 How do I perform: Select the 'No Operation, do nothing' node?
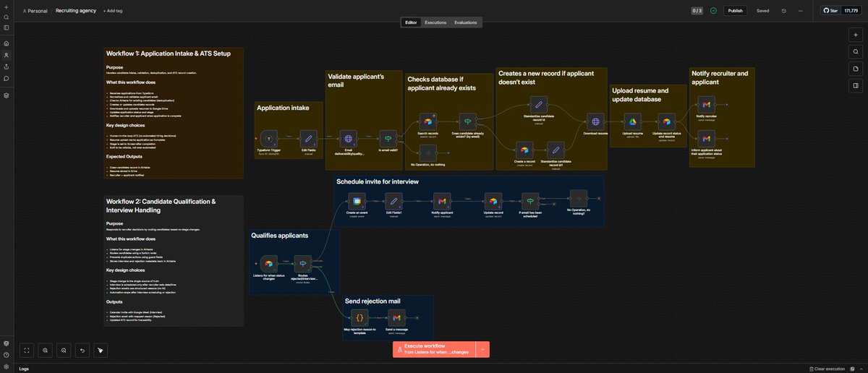[427, 153]
